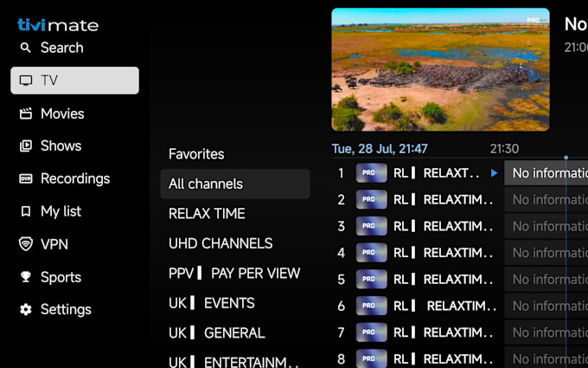
Task: Click channel 1 No information program cell
Action: click(546, 173)
